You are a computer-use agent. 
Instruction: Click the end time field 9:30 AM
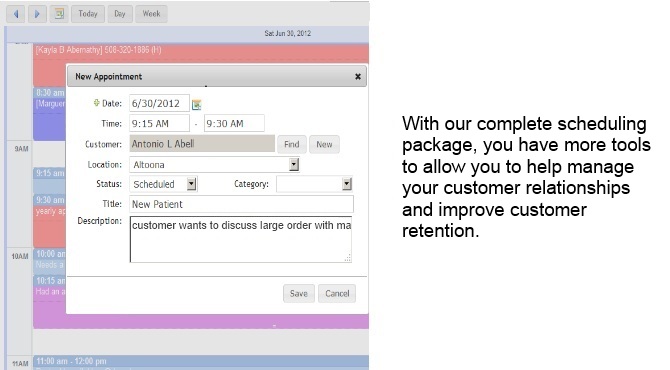coord(234,123)
